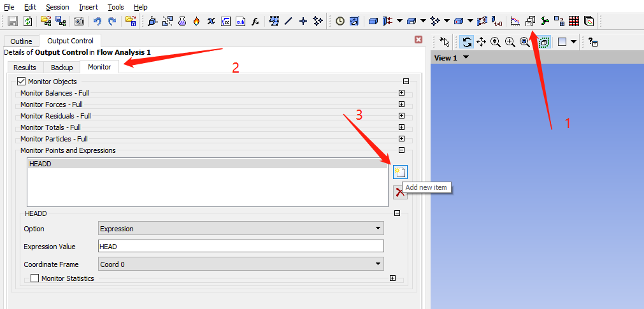Click the Undo arrow icon
This screenshot has height=309, width=644.
tap(97, 21)
